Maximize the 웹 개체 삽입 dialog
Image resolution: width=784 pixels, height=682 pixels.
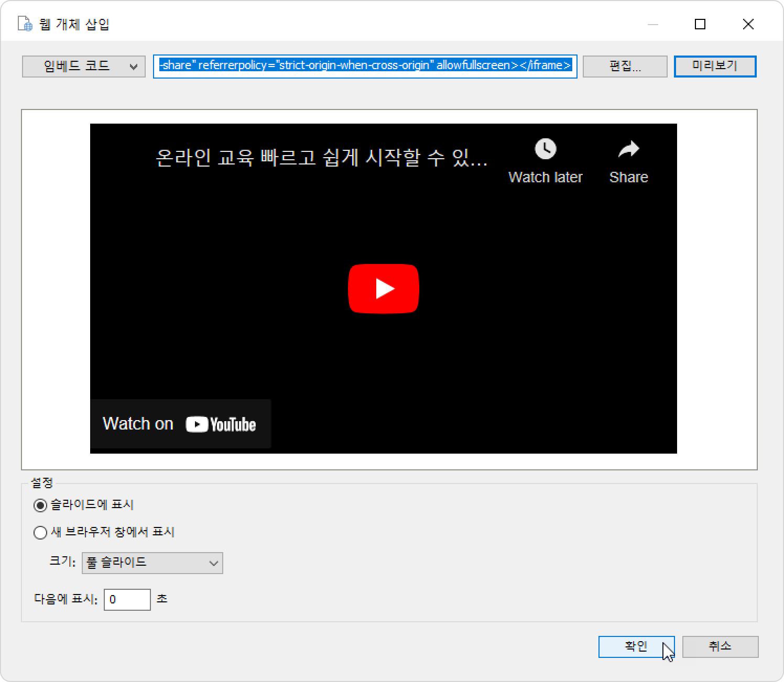[700, 24]
